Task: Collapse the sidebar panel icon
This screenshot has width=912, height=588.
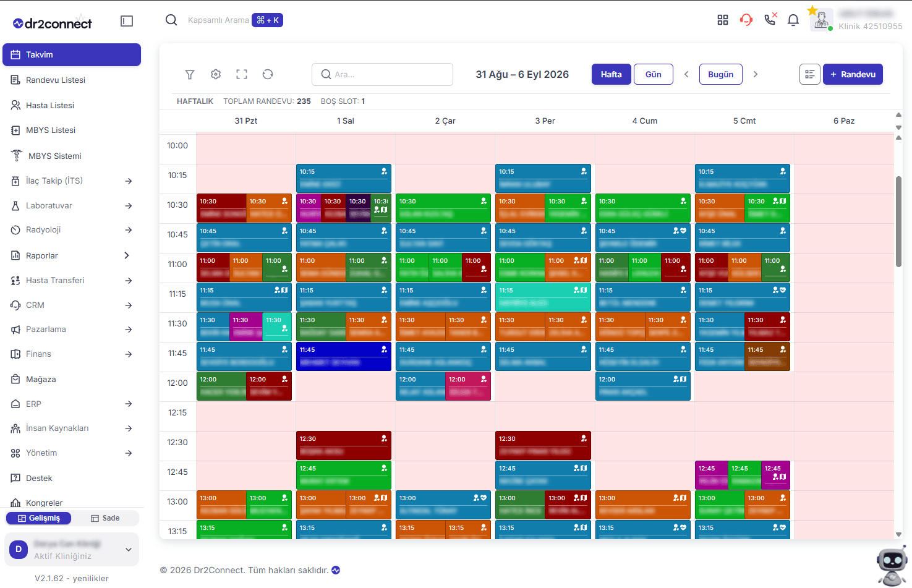Action: [x=127, y=21]
